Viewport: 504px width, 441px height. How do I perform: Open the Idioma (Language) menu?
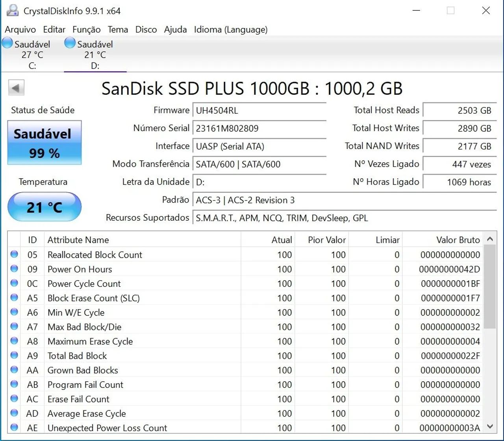pos(231,30)
